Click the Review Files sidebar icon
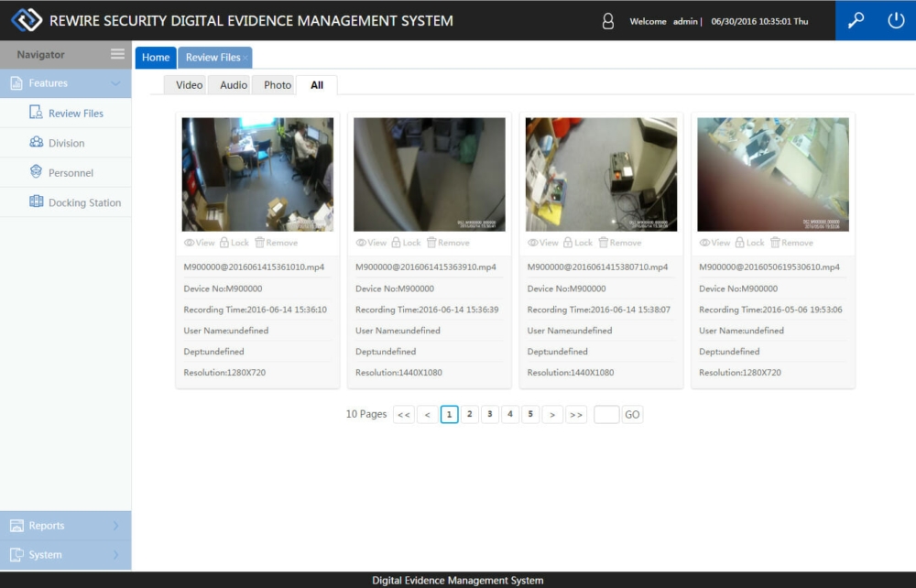The image size is (916, 588). pyautogui.click(x=36, y=112)
